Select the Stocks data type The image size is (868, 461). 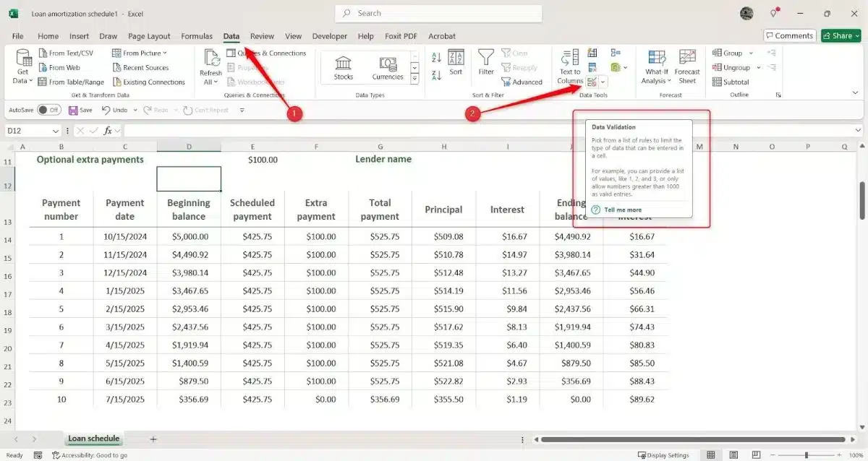coord(344,67)
